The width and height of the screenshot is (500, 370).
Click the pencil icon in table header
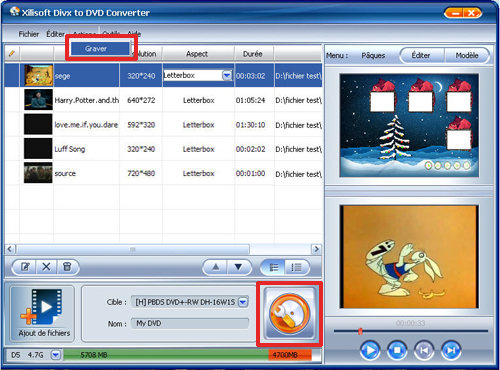12,53
